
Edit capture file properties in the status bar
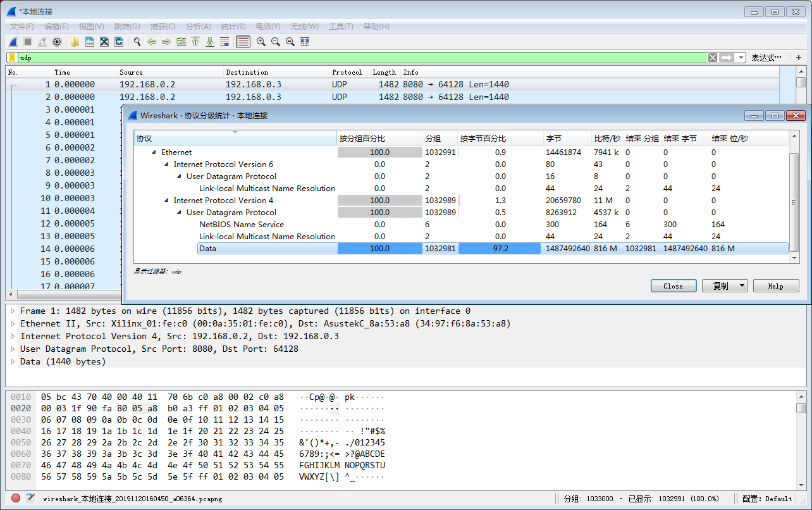click(x=30, y=498)
